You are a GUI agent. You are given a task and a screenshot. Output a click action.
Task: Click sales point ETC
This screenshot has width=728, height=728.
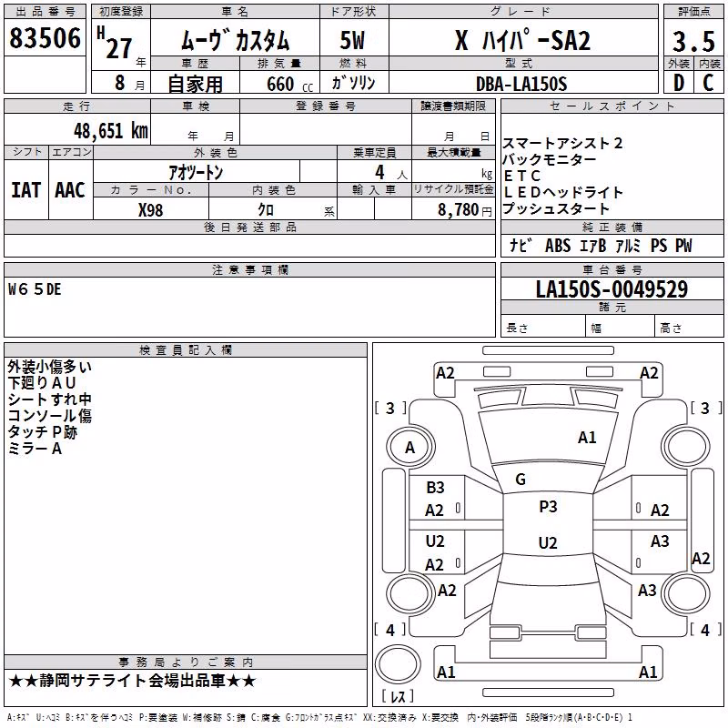521,176
